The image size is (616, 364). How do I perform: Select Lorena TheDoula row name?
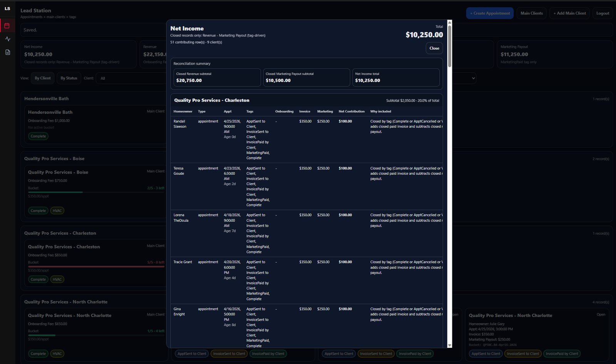(x=181, y=218)
